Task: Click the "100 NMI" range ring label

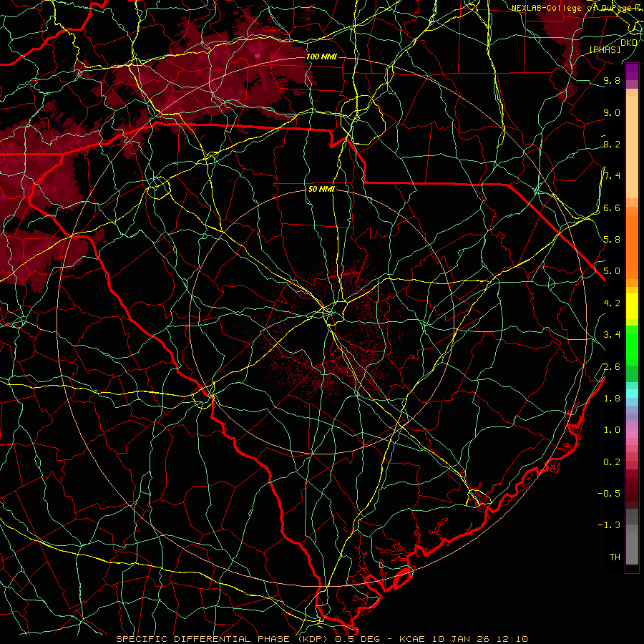Action: [x=321, y=57]
